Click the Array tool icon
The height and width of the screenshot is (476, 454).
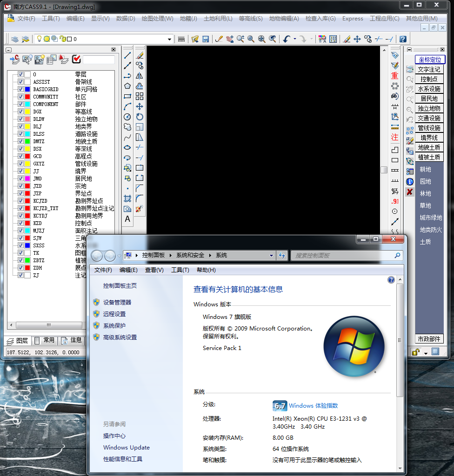[140, 96]
